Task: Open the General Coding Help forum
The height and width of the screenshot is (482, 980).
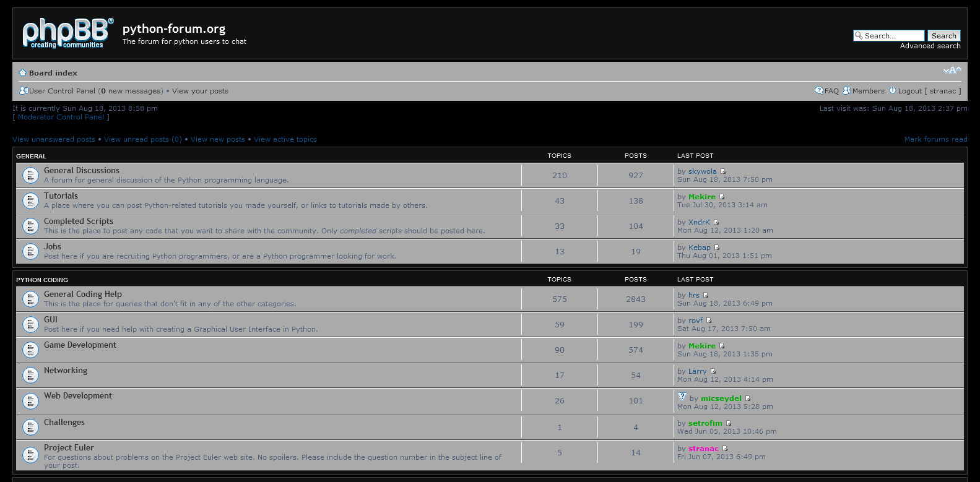Action: 83,295
